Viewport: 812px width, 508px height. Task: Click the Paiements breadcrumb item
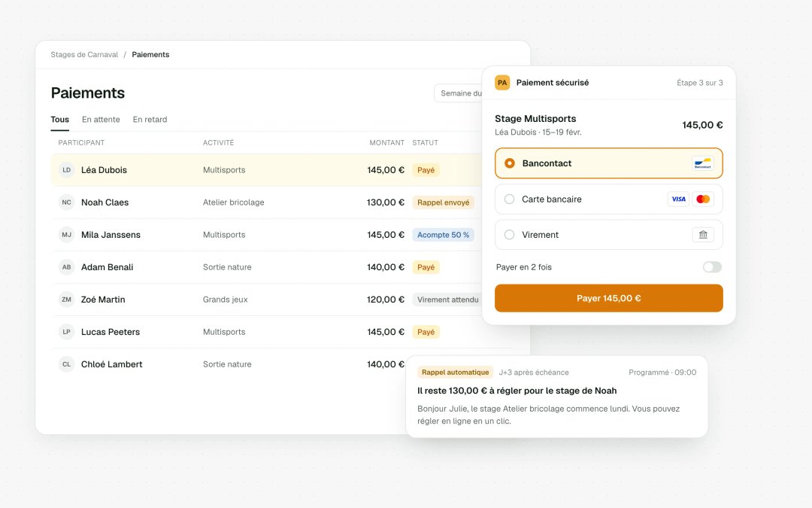pyautogui.click(x=150, y=54)
